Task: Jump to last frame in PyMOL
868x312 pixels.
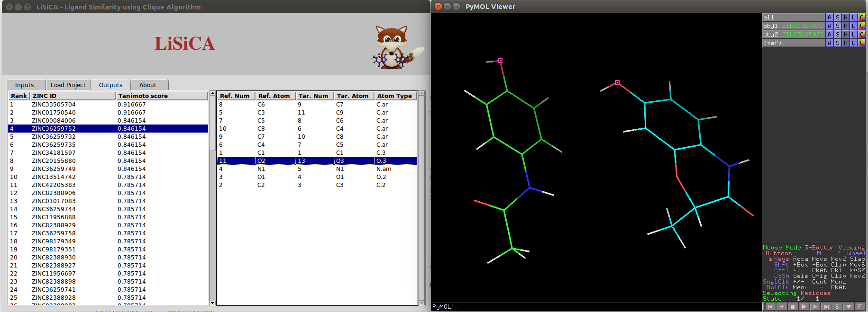Action: [x=826, y=307]
